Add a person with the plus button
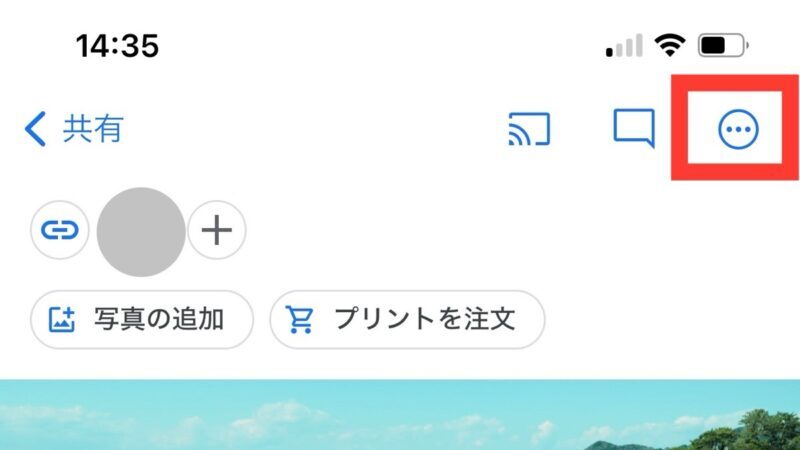 (217, 230)
